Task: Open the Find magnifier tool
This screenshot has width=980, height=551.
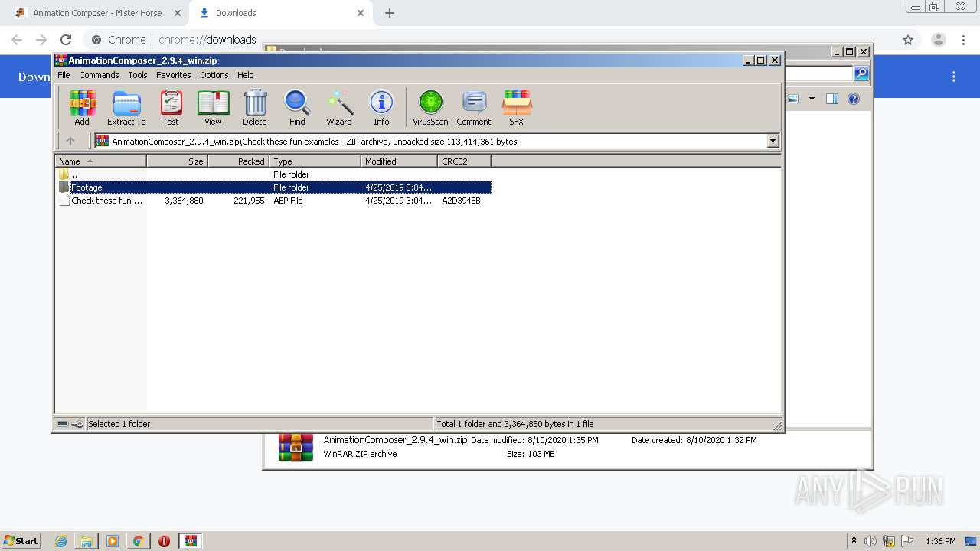Action: click(297, 107)
